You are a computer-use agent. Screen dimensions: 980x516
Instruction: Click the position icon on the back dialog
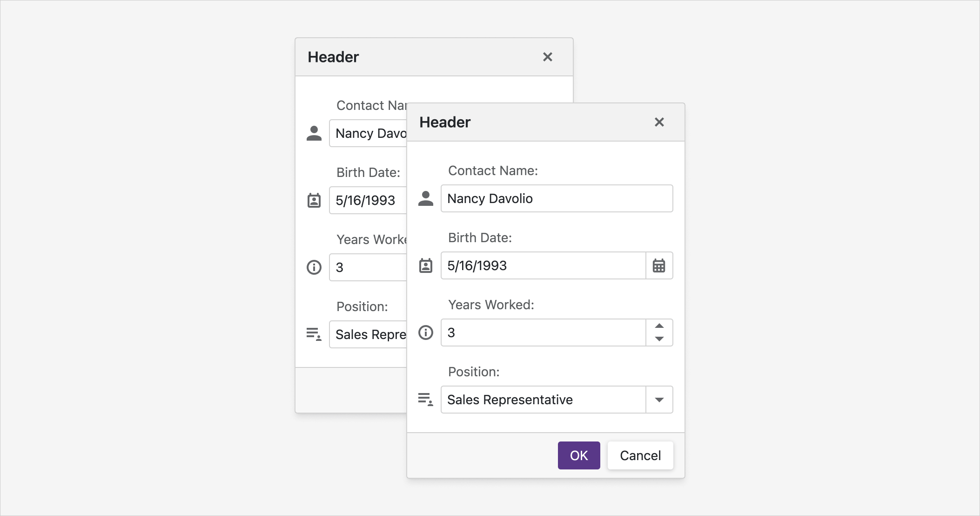pos(315,334)
